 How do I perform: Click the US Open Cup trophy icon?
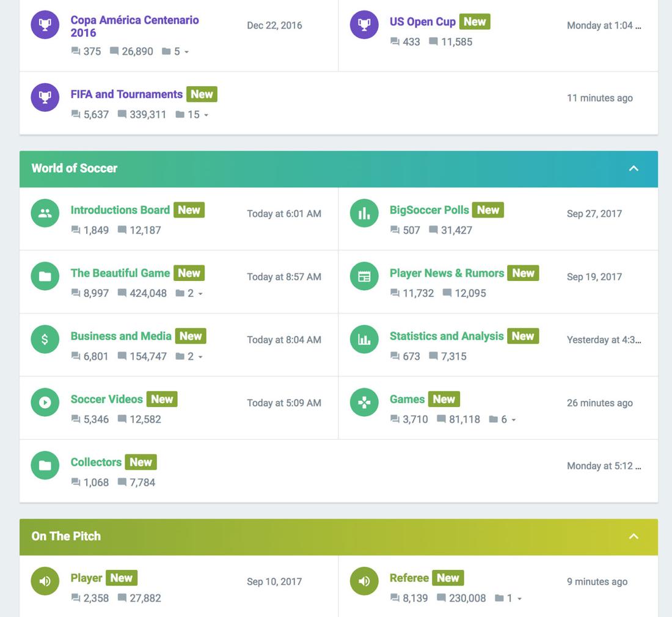(364, 25)
